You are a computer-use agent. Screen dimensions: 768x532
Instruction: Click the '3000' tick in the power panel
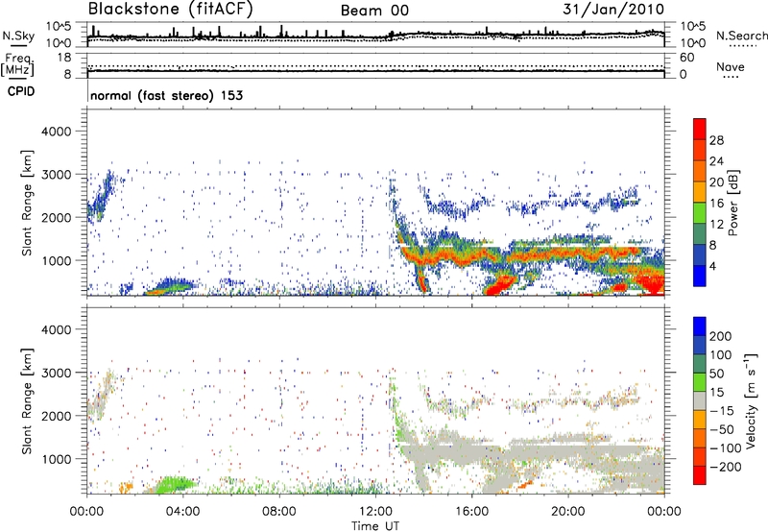tap(56, 175)
